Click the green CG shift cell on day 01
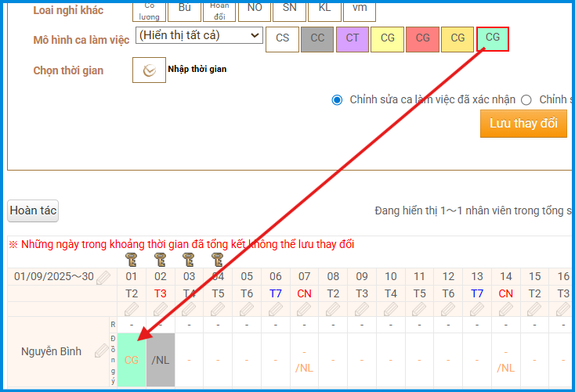575x392 pixels. coord(132,359)
